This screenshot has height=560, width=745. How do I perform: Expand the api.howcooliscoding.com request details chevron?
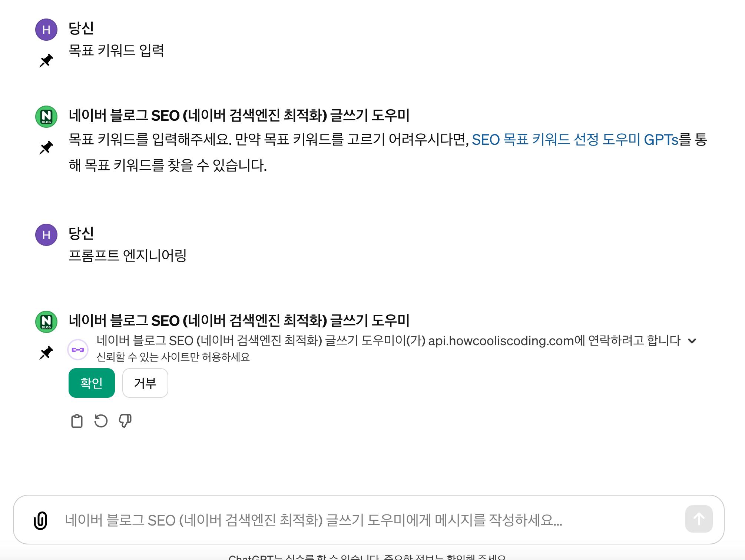tap(692, 341)
